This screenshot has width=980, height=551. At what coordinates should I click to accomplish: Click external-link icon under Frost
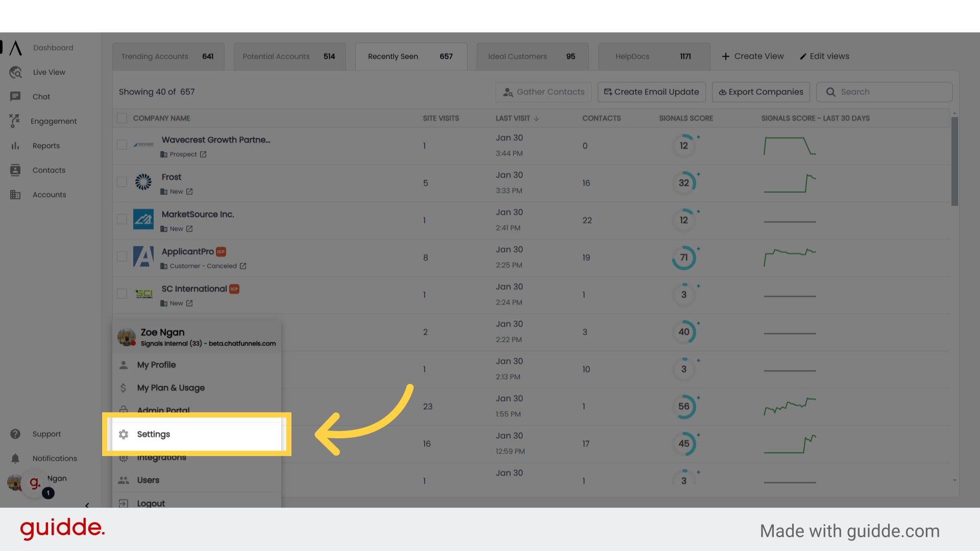click(189, 192)
